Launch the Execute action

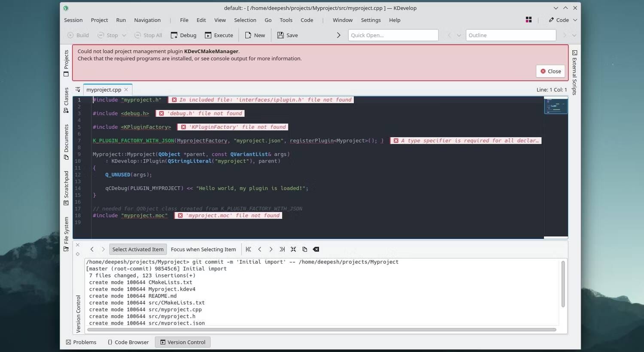click(219, 35)
